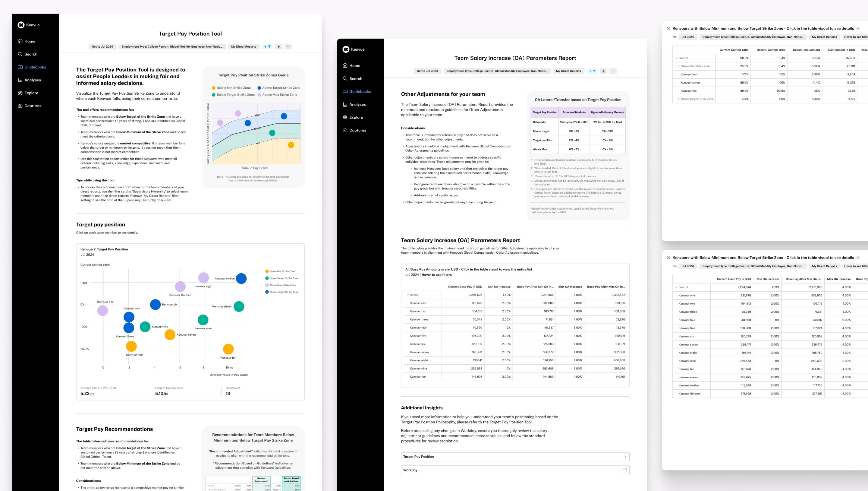Click Set to Jul 2024 chip on Salary Increase report page
This screenshot has width=868, height=491.
(427, 71)
